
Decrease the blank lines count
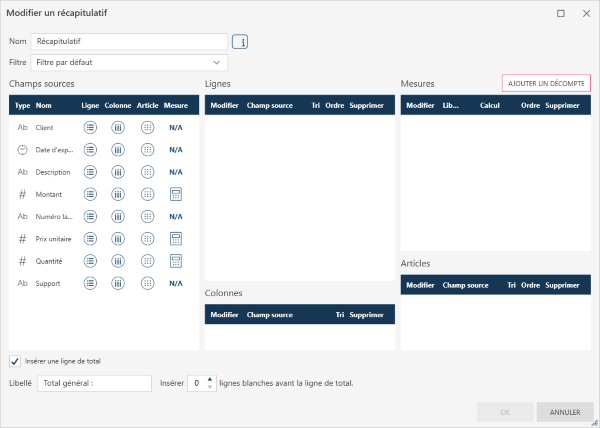coord(209,387)
